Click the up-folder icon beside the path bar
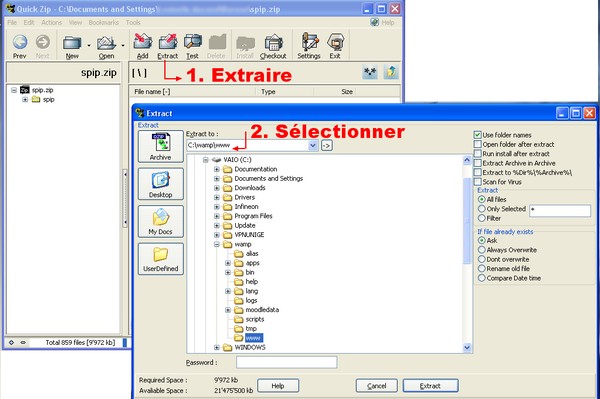The height and width of the screenshot is (399, 600). tap(391, 72)
